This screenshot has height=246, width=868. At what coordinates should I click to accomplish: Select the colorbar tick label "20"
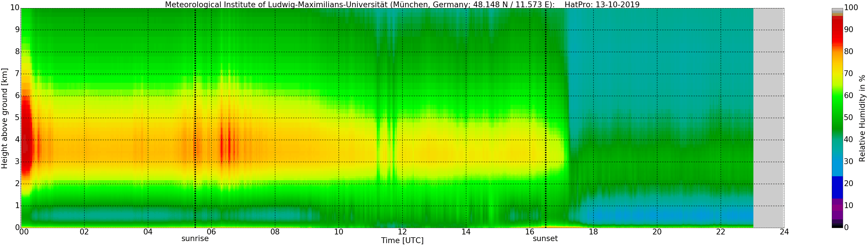(848, 184)
